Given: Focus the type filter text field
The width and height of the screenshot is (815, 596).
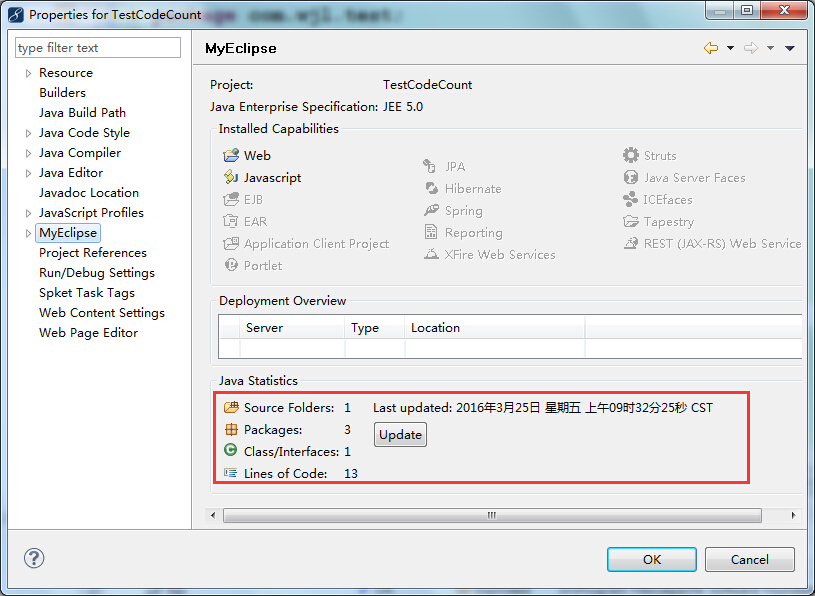Looking at the screenshot, I should coord(98,48).
